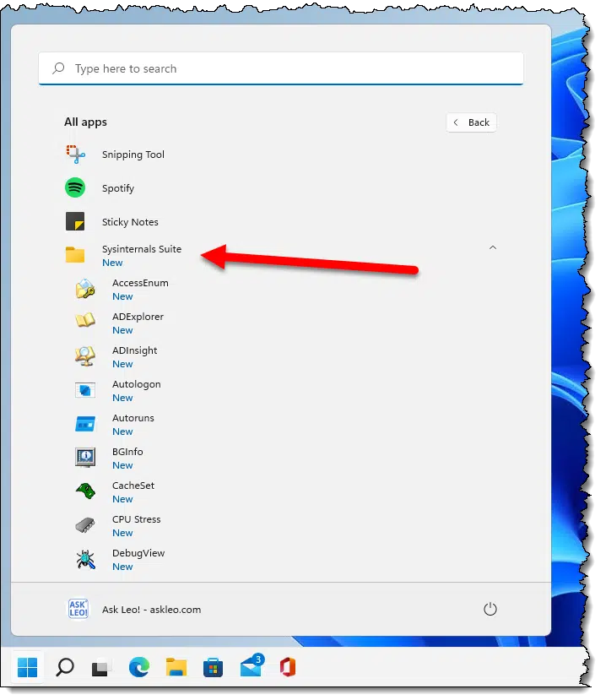606x700 pixels.
Task: Click the Ask Leo! - askleo.com account name
Action: 151,610
